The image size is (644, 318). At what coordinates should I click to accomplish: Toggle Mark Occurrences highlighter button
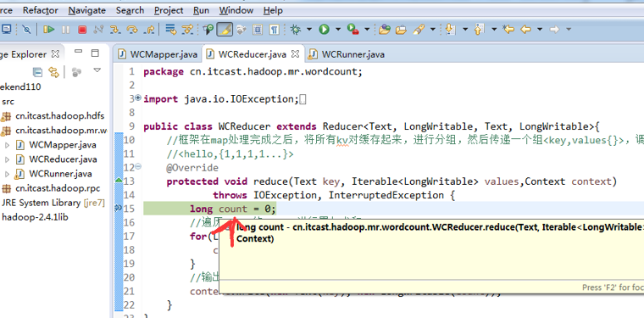pyautogui.click(x=225, y=29)
